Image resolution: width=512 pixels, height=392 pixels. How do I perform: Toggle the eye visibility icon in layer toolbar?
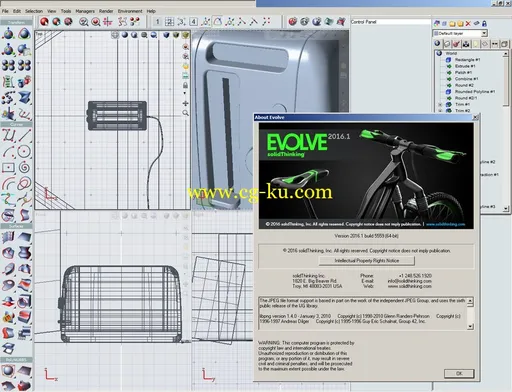[476, 23]
